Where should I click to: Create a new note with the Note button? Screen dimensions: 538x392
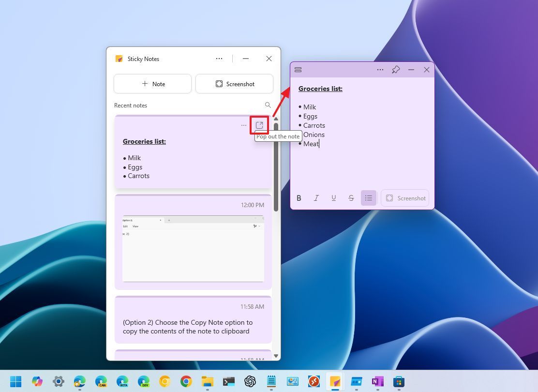(152, 84)
